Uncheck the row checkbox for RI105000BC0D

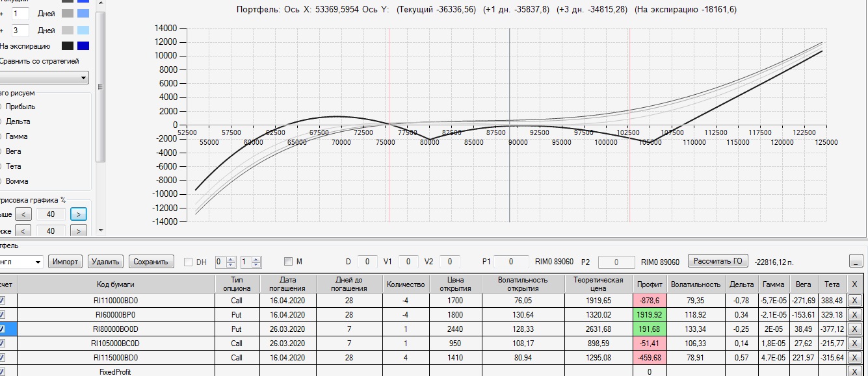click(2, 344)
